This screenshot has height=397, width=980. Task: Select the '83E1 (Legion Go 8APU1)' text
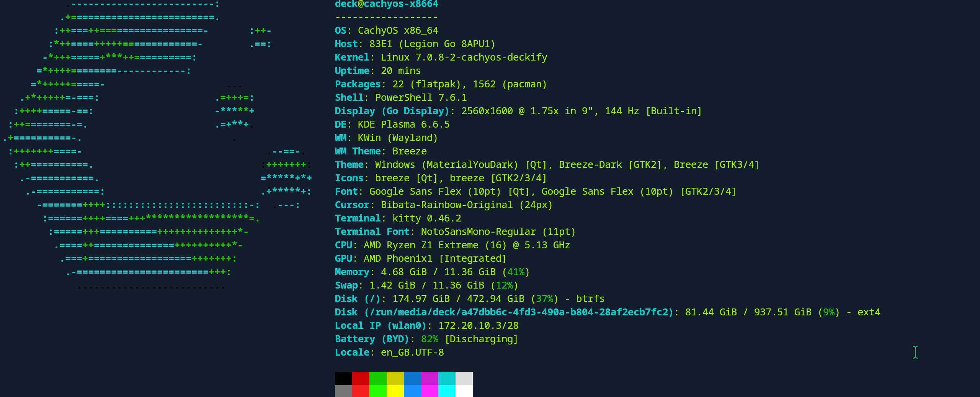pyautogui.click(x=432, y=44)
